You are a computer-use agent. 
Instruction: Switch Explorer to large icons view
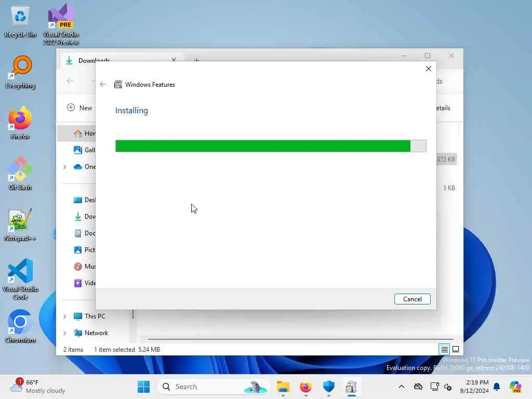pyautogui.click(x=456, y=349)
